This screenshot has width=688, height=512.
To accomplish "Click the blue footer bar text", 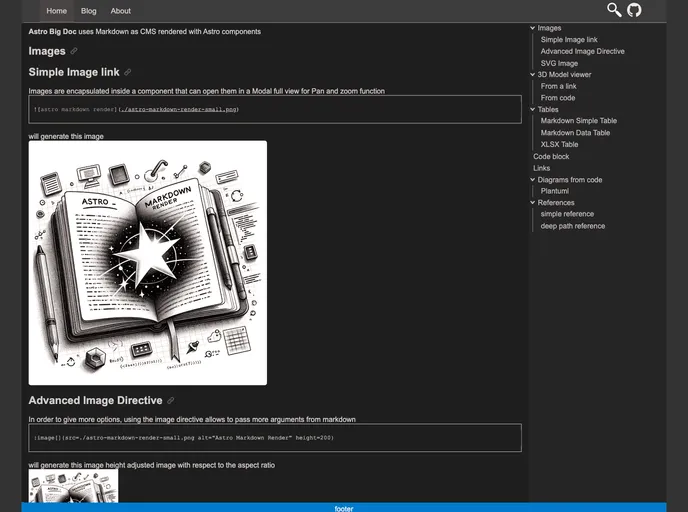I will click(x=344, y=508).
